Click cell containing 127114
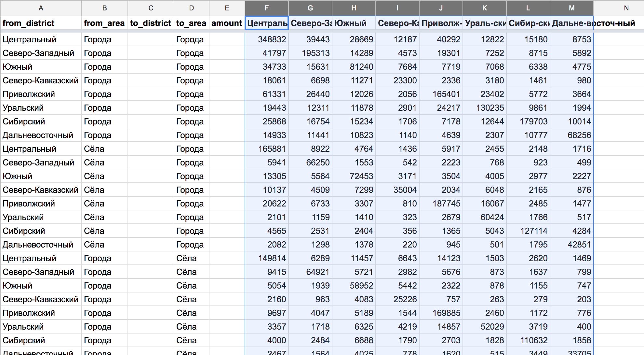This screenshot has width=644, height=355. coord(528,231)
